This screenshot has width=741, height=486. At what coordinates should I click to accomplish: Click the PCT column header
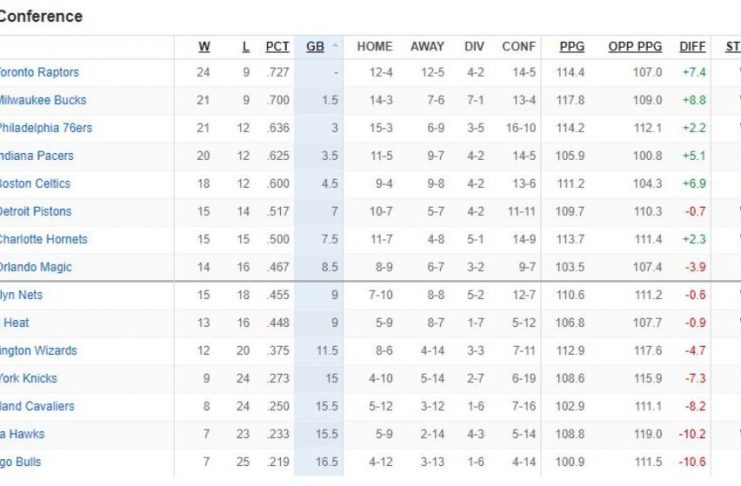(277, 46)
